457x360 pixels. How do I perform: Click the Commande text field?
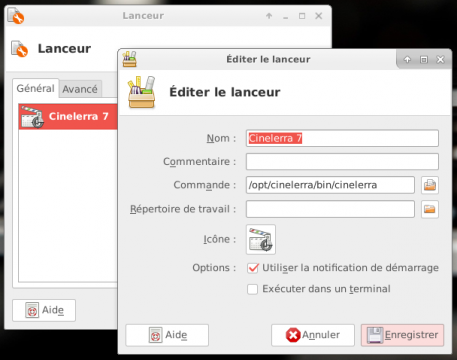coord(330,185)
